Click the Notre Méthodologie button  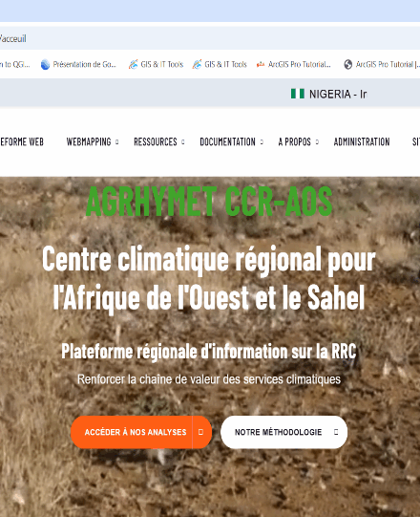(x=283, y=432)
